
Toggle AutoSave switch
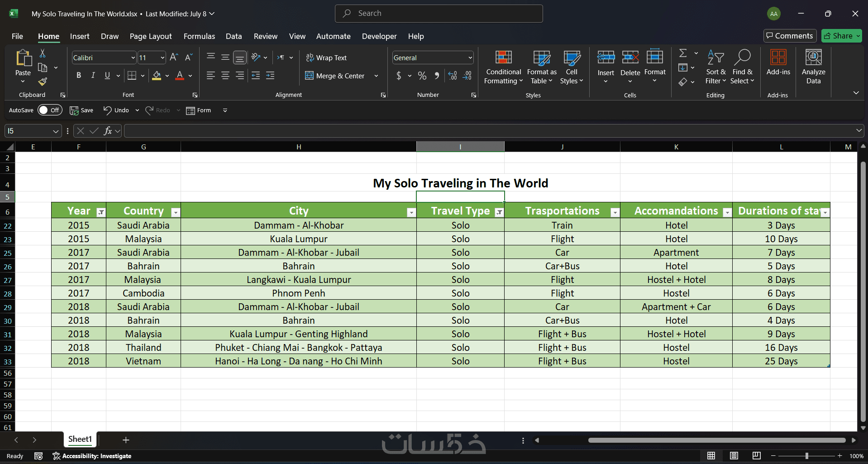coord(50,110)
